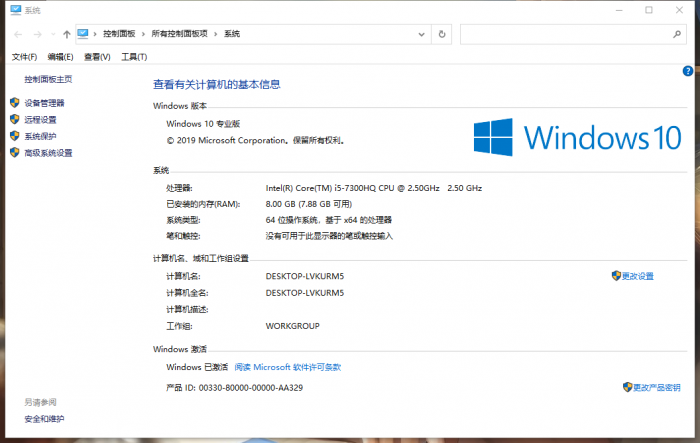Click the blue Help question mark icon

pyautogui.click(x=688, y=71)
